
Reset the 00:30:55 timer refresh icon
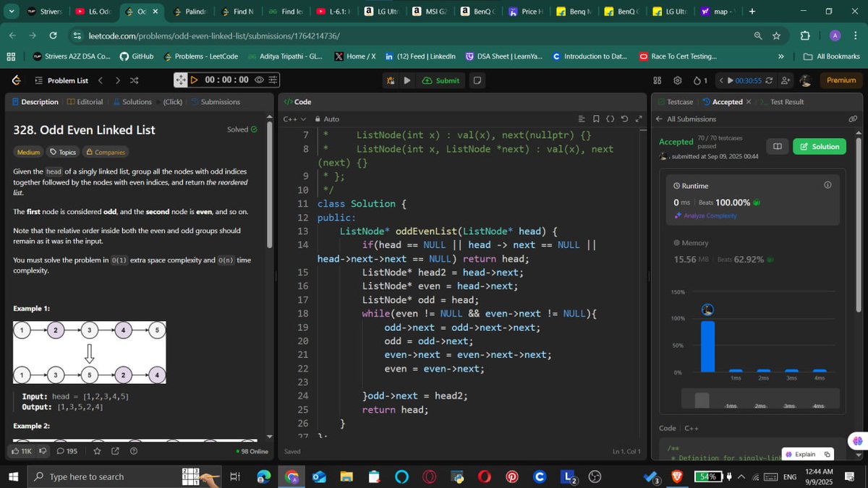point(769,80)
